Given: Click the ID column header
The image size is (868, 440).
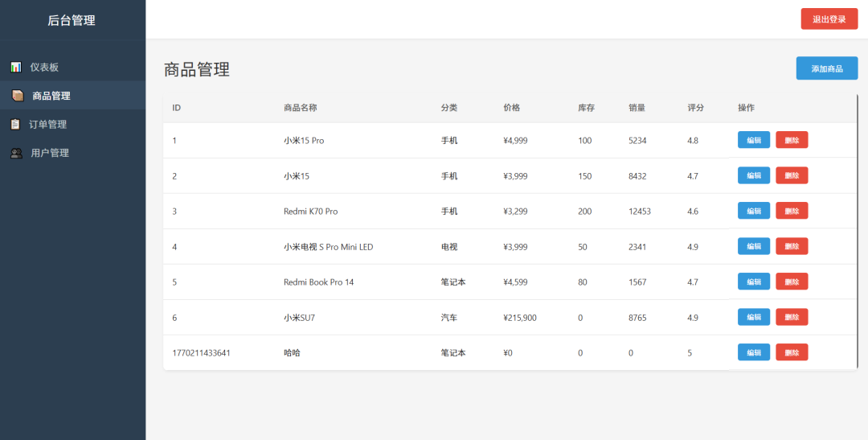Looking at the screenshot, I should (177, 108).
